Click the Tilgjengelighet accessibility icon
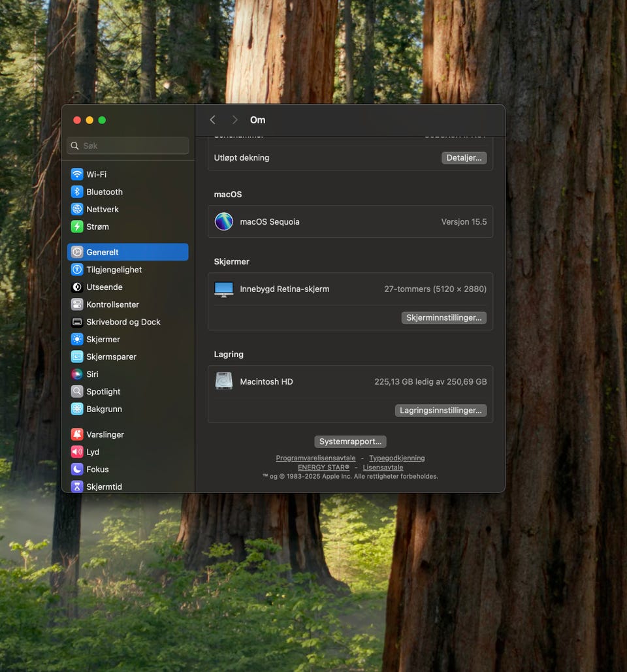The width and height of the screenshot is (627, 672). click(x=77, y=270)
